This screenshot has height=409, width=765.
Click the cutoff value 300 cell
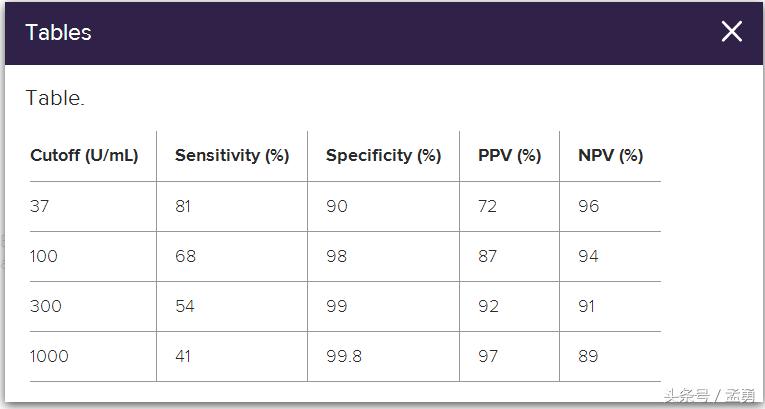pos(46,306)
